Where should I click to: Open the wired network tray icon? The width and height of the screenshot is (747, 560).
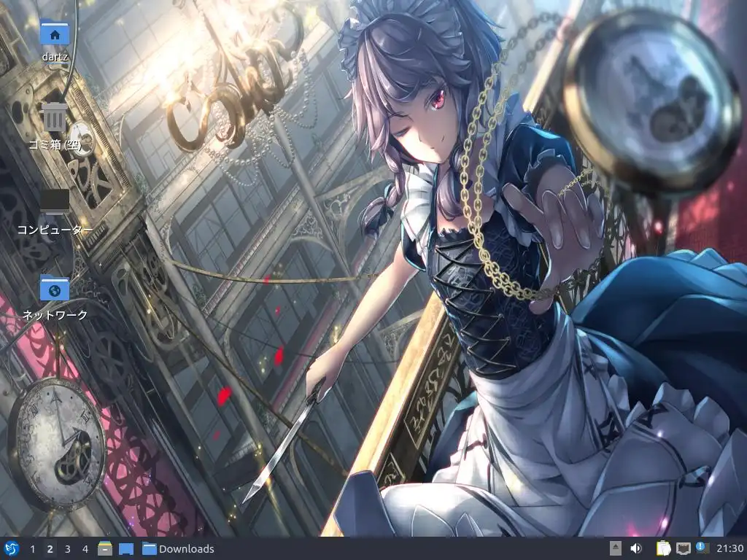pos(684,548)
